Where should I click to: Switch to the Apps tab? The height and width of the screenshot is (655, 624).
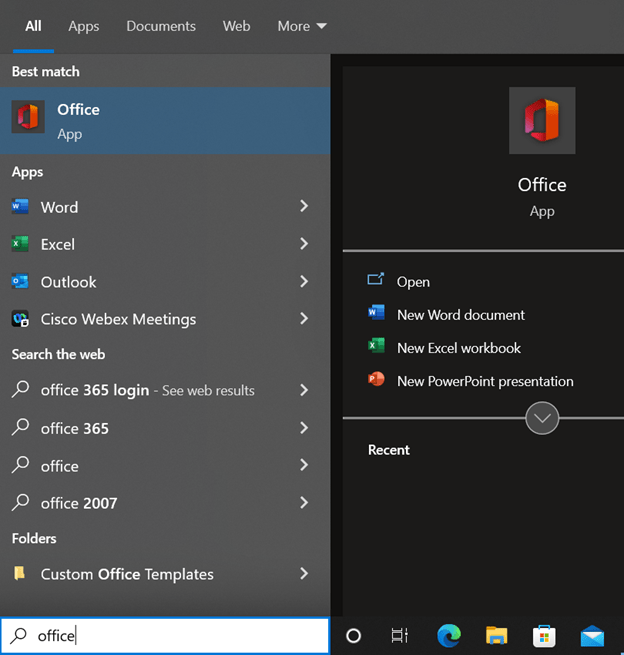click(84, 26)
